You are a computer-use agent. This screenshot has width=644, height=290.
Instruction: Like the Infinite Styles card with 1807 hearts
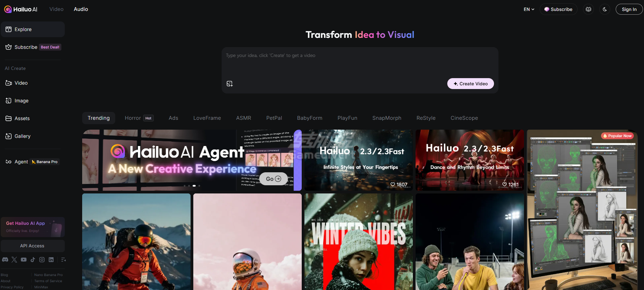393,184
